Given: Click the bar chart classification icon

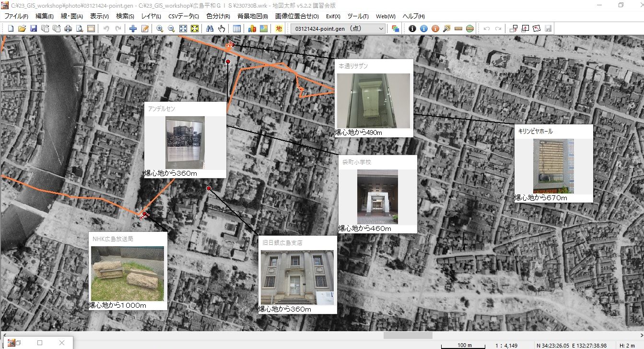Looking at the screenshot, I should point(252,29).
